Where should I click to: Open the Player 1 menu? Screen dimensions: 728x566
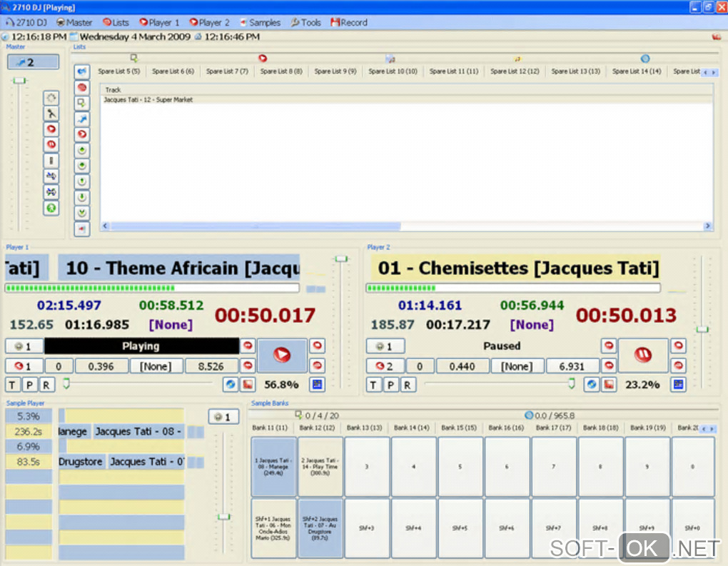(x=159, y=22)
